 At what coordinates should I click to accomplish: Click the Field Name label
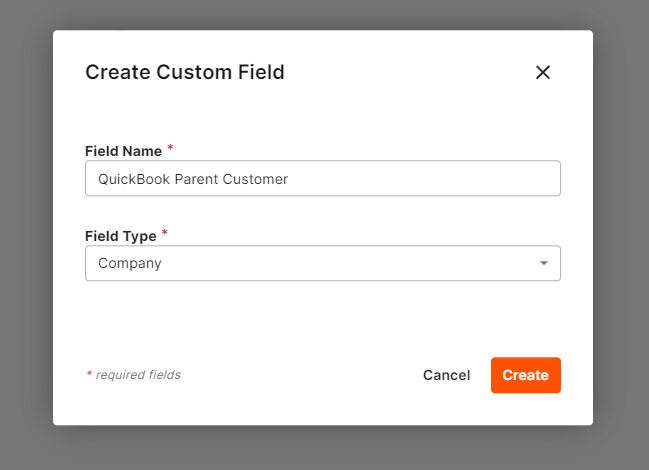pyautogui.click(x=123, y=151)
